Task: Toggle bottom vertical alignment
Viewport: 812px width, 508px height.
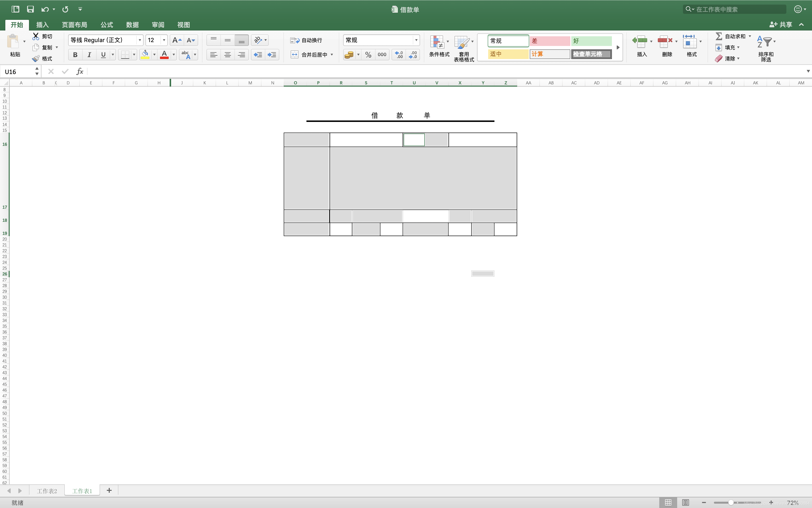Action: point(242,40)
